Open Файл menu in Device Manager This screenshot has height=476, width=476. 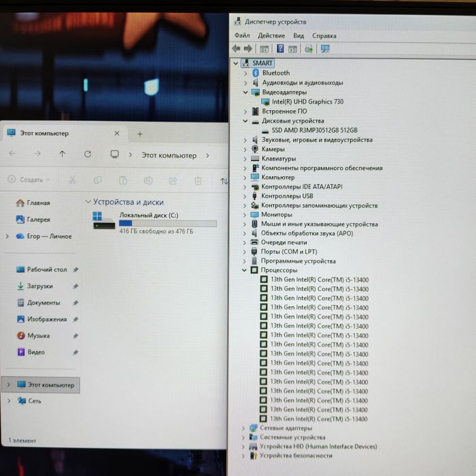click(242, 35)
